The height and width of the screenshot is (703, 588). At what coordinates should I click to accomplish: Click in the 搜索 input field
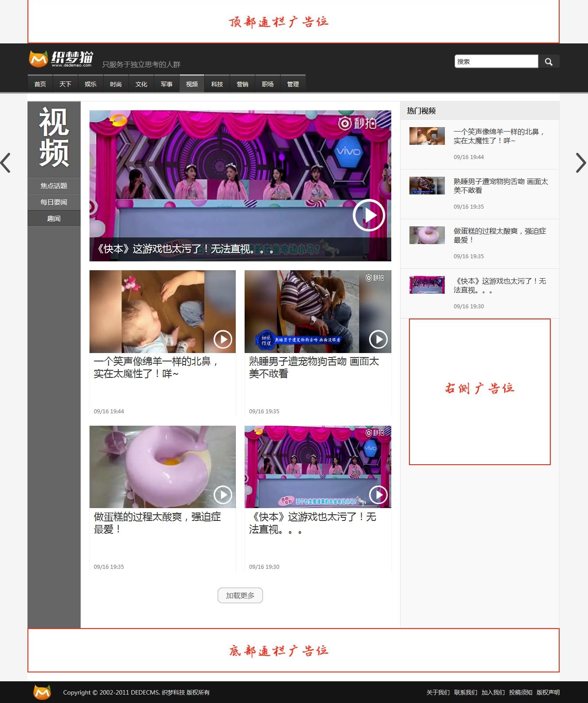tap(496, 62)
